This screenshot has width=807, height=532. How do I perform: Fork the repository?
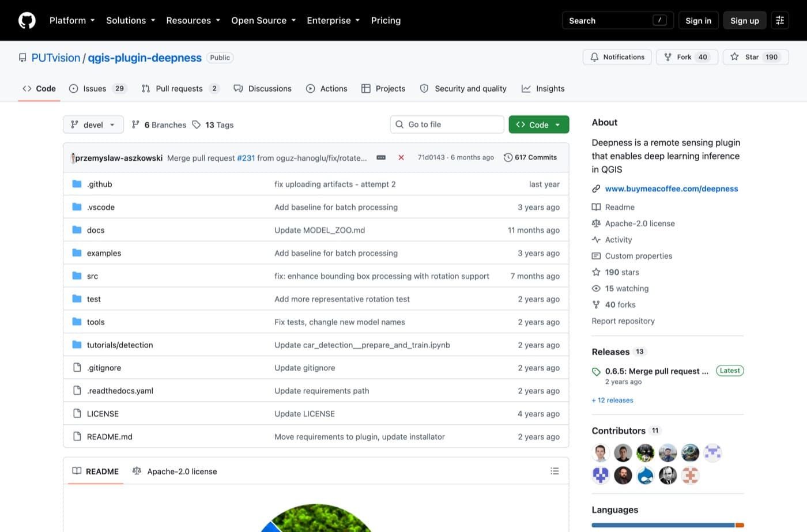pyautogui.click(x=687, y=57)
